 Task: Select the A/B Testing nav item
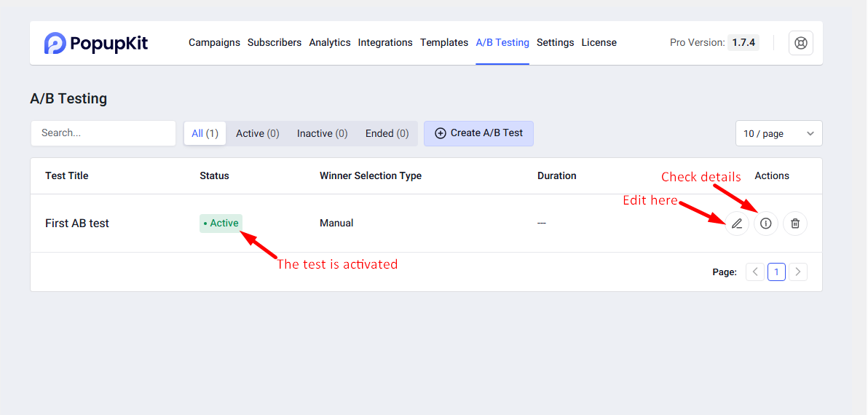(502, 43)
